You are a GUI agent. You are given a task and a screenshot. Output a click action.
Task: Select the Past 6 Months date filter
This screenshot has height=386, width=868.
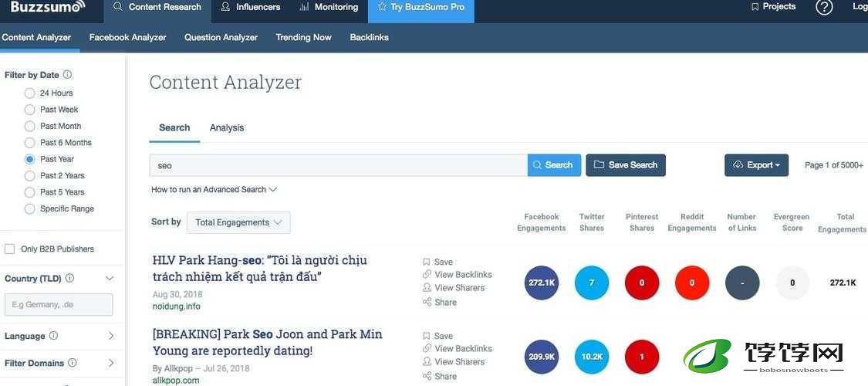(x=30, y=142)
